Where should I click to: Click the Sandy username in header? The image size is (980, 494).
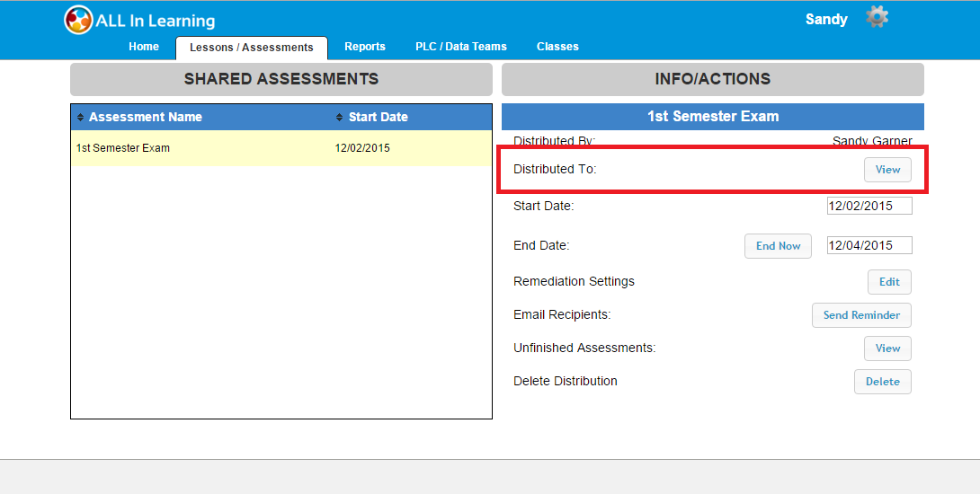point(826,19)
